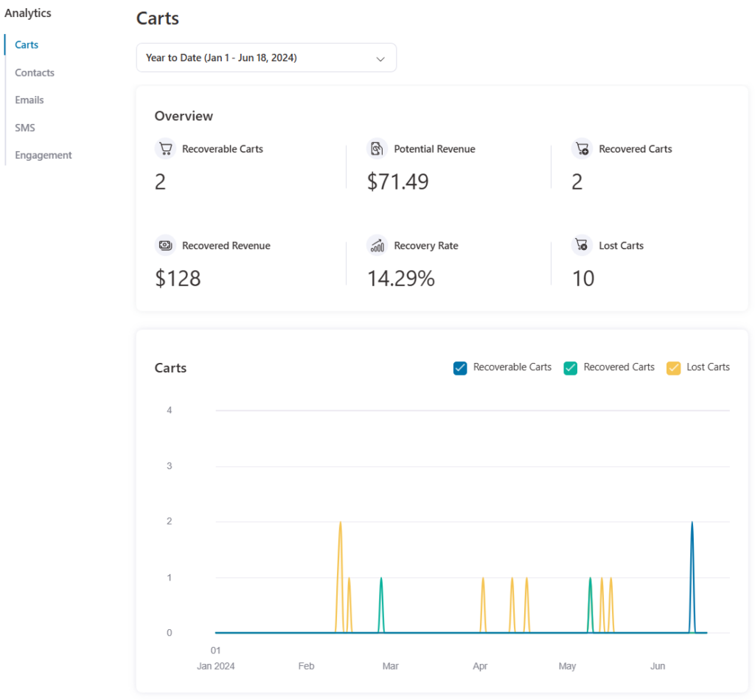
Task: Click the Potential Revenue receipt icon
Action: tap(376, 148)
